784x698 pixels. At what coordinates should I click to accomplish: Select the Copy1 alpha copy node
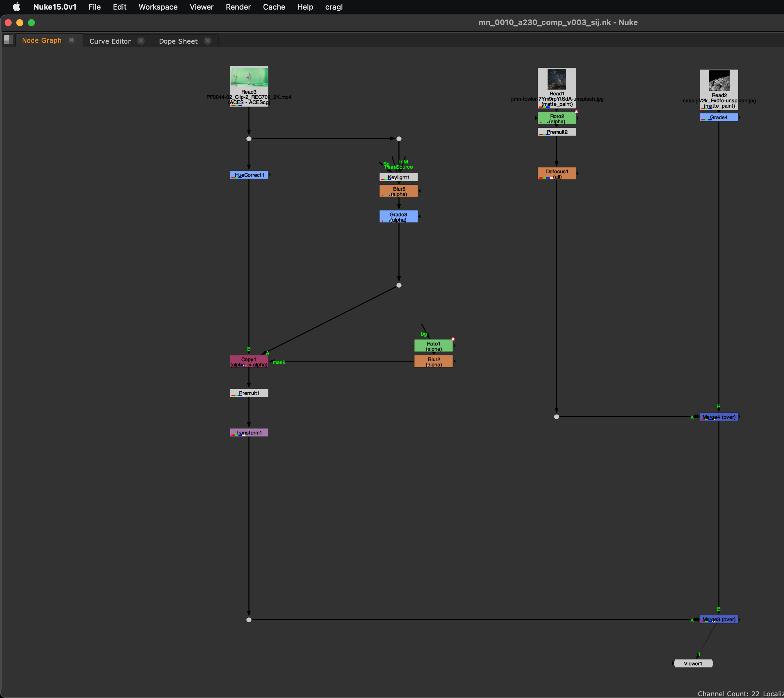[249, 362]
